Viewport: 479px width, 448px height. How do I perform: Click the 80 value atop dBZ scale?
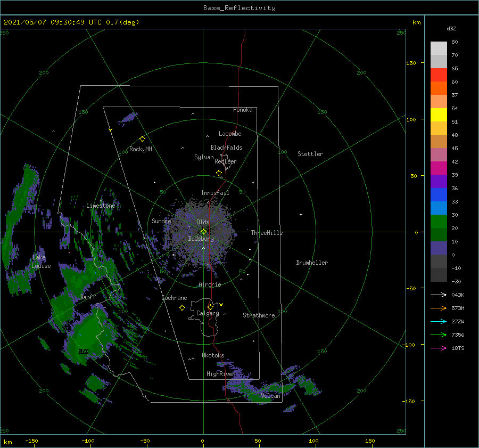[455, 42]
